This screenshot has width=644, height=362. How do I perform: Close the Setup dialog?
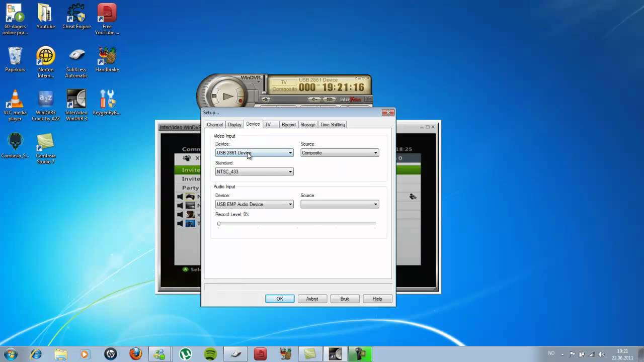[388, 113]
